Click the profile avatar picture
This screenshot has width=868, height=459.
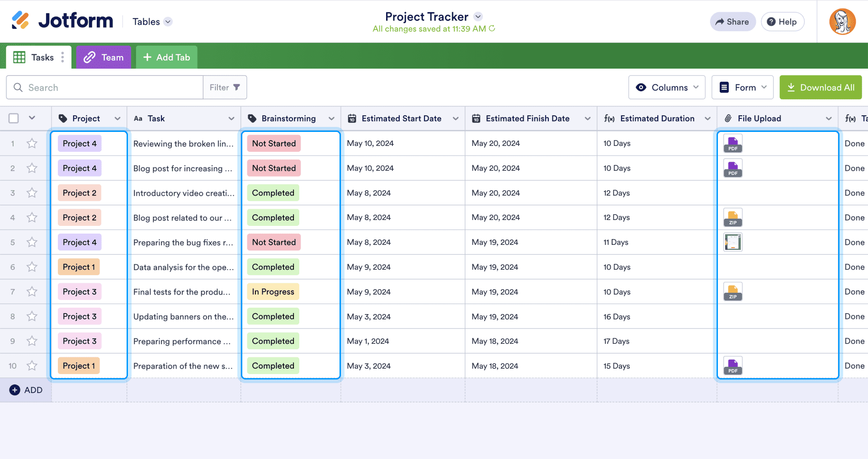(843, 21)
